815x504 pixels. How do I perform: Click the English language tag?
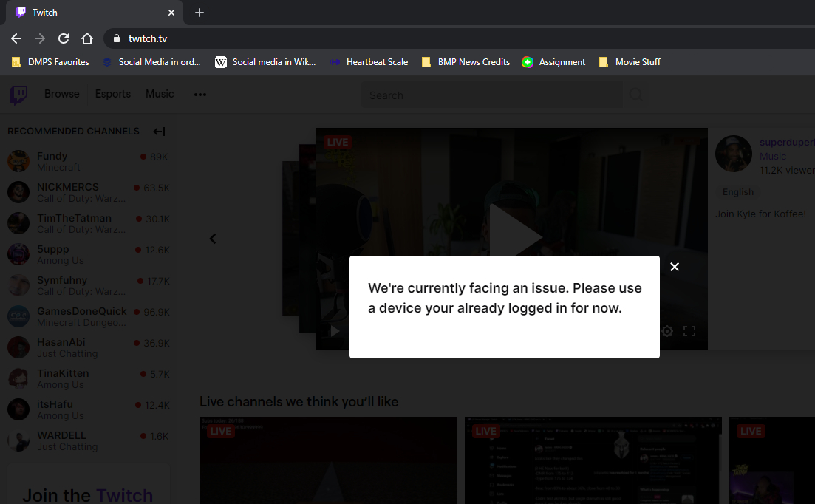click(x=737, y=191)
